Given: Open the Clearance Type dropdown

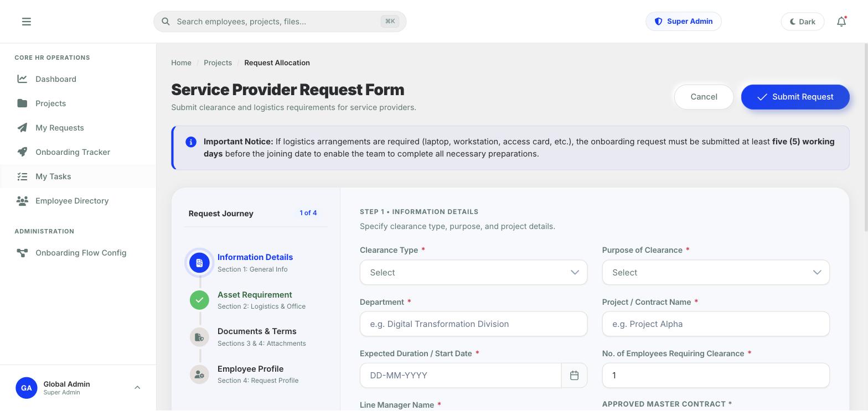Looking at the screenshot, I should tap(473, 272).
